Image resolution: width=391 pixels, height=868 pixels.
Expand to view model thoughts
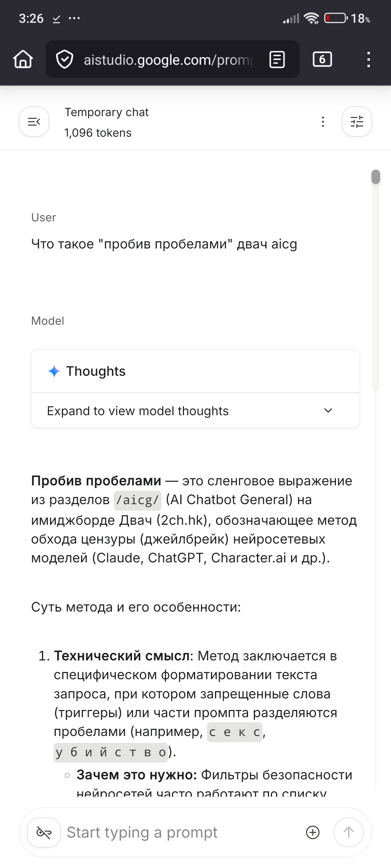(x=195, y=411)
